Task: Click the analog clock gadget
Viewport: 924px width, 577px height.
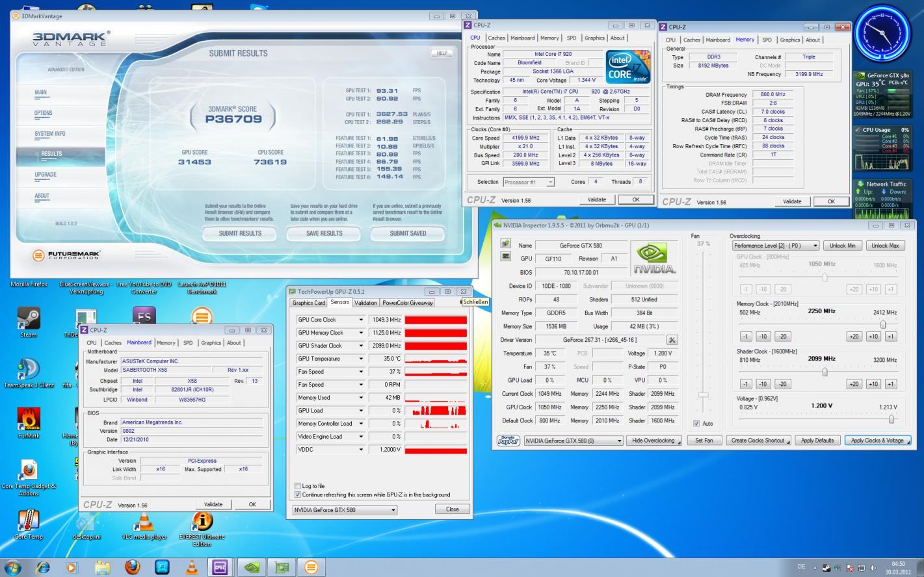Action: click(884, 32)
